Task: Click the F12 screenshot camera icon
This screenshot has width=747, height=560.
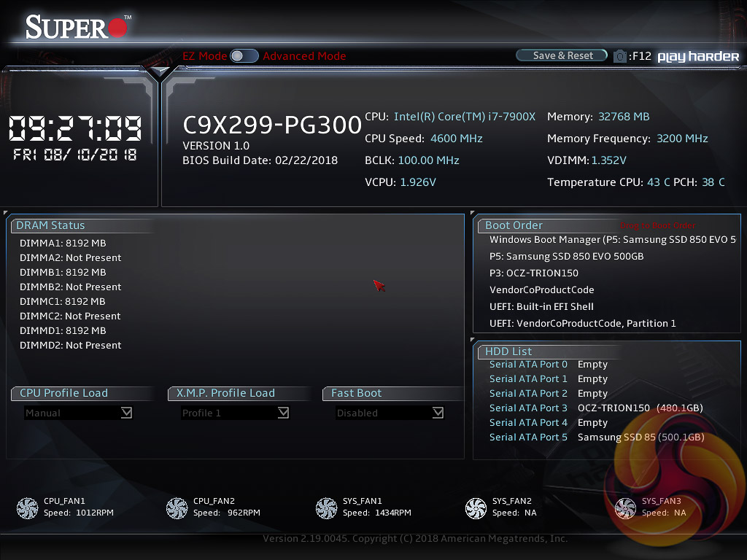Action: [619, 57]
